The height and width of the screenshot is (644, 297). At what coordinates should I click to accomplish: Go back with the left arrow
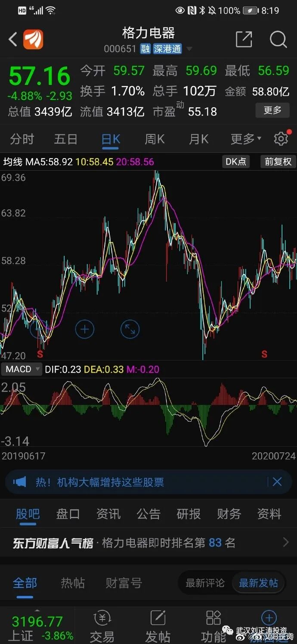[13, 40]
